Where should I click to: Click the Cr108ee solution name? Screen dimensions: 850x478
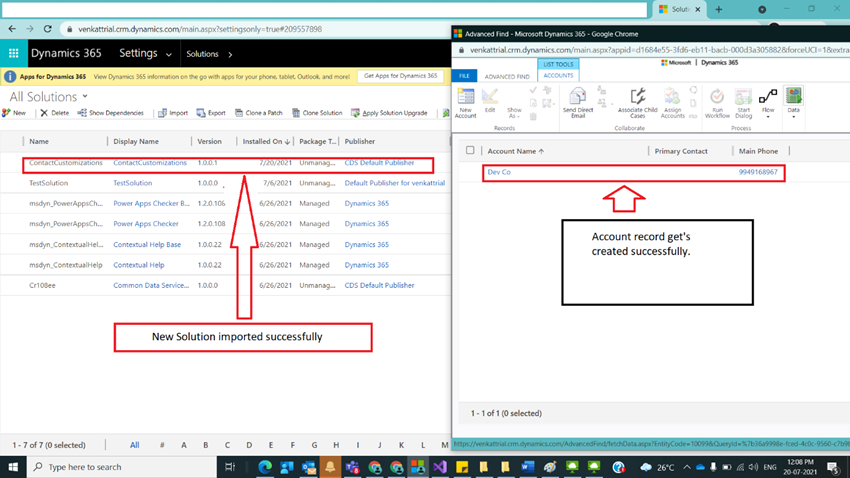pos(42,285)
